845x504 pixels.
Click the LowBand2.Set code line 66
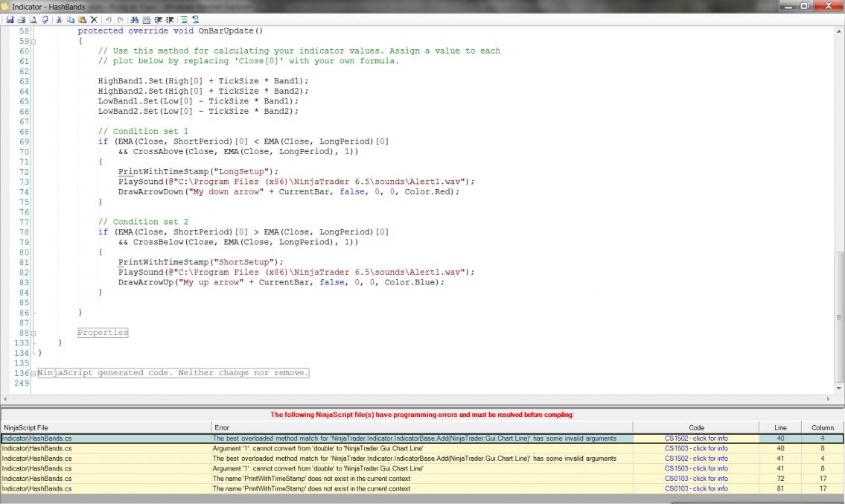[x=198, y=111]
